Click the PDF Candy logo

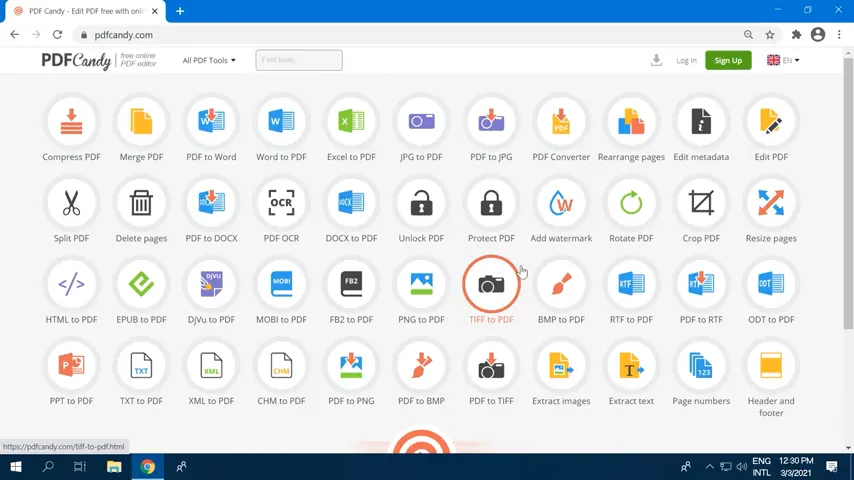tap(99, 60)
